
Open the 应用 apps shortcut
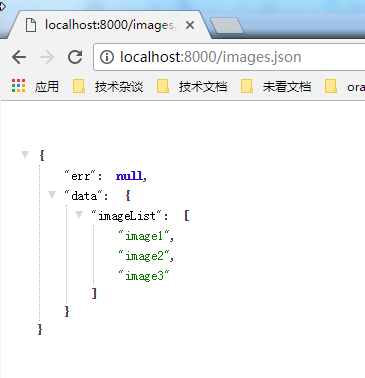tap(35, 87)
